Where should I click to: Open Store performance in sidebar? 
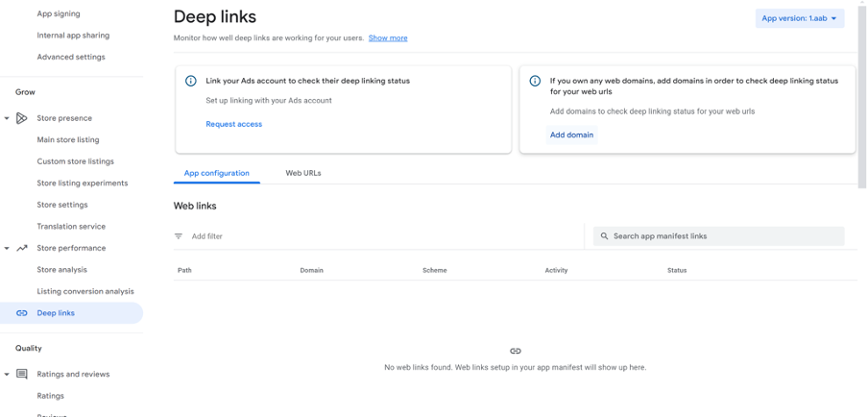coord(71,248)
